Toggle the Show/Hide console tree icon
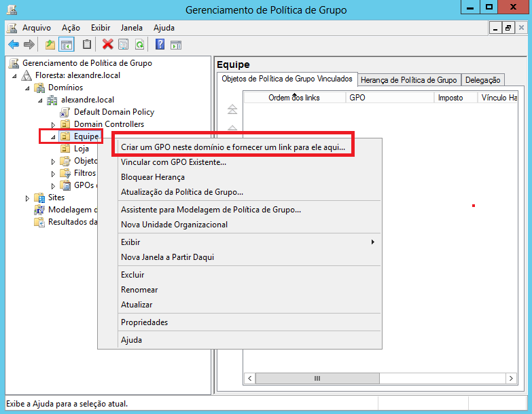The width and height of the screenshot is (532, 414). click(x=67, y=44)
